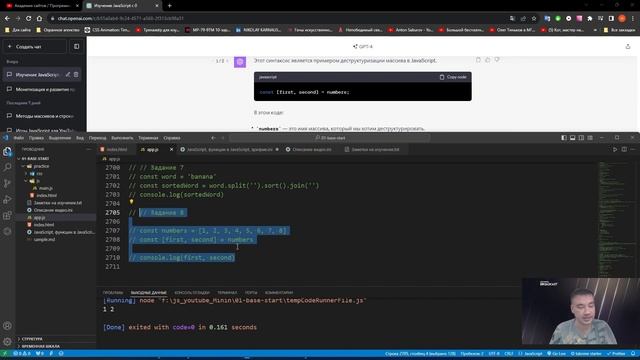Open the Chrome profile avatar
640x360 pixels.
point(622,18)
